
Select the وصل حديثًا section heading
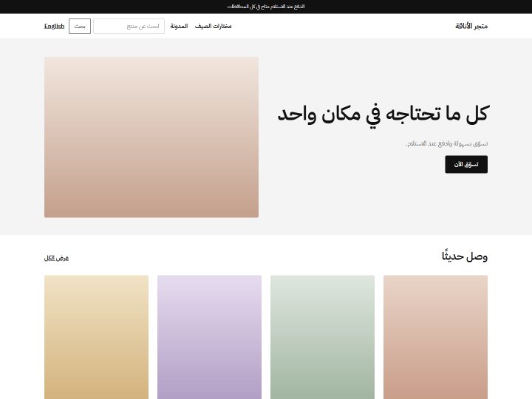point(465,256)
